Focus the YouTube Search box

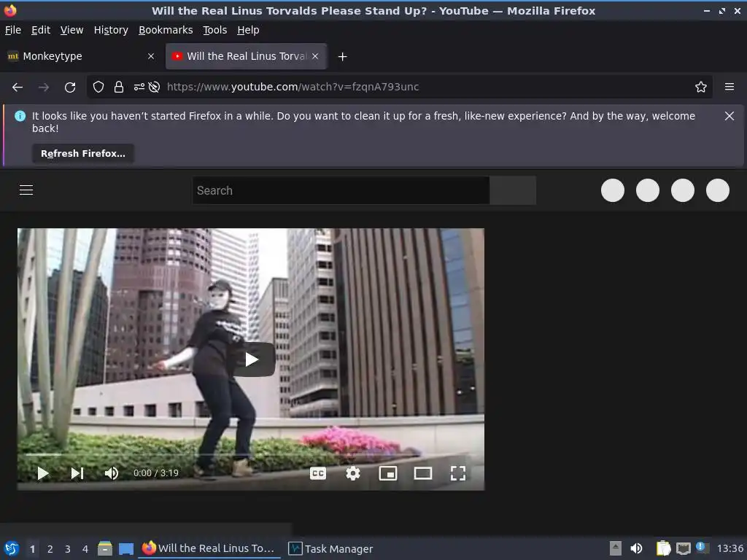[x=341, y=190]
